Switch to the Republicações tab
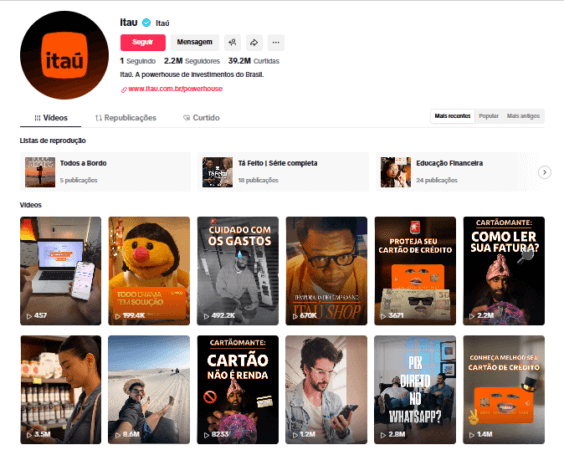The image size is (564, 450). pyautogui.click(x=126, y=118)
